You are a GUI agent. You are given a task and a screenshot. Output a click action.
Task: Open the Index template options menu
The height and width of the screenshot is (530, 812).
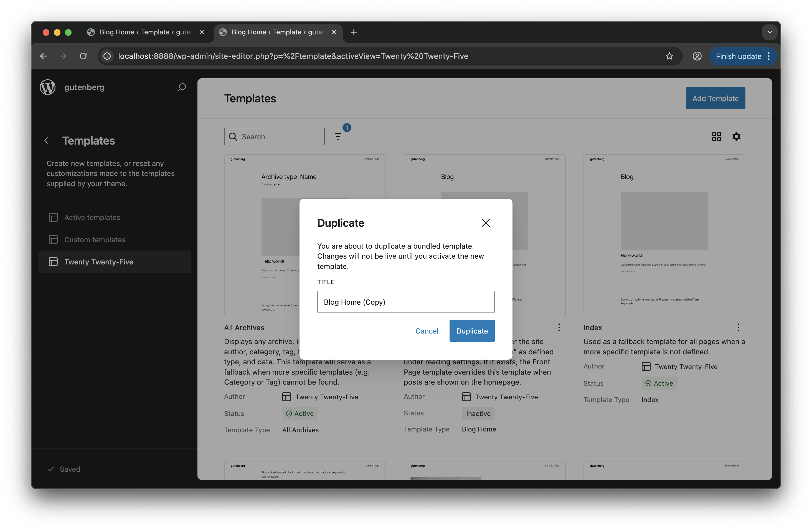(x=739, y=327)
